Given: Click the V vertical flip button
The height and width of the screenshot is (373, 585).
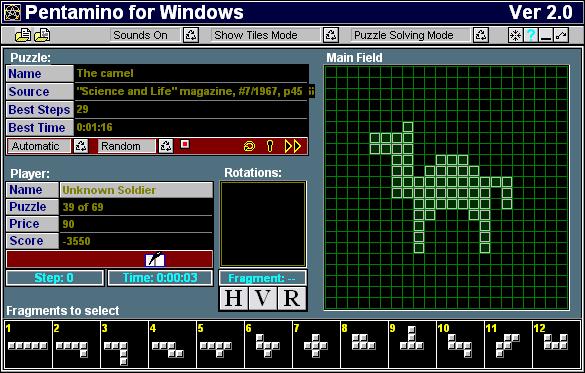Looking at the screenshot, I should coord(263,298).
